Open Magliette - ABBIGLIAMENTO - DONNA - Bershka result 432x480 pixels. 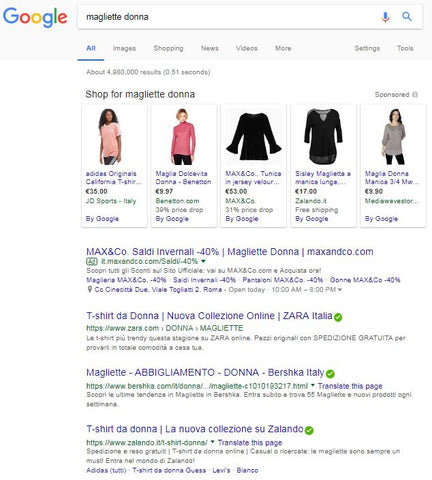point(205,372)
